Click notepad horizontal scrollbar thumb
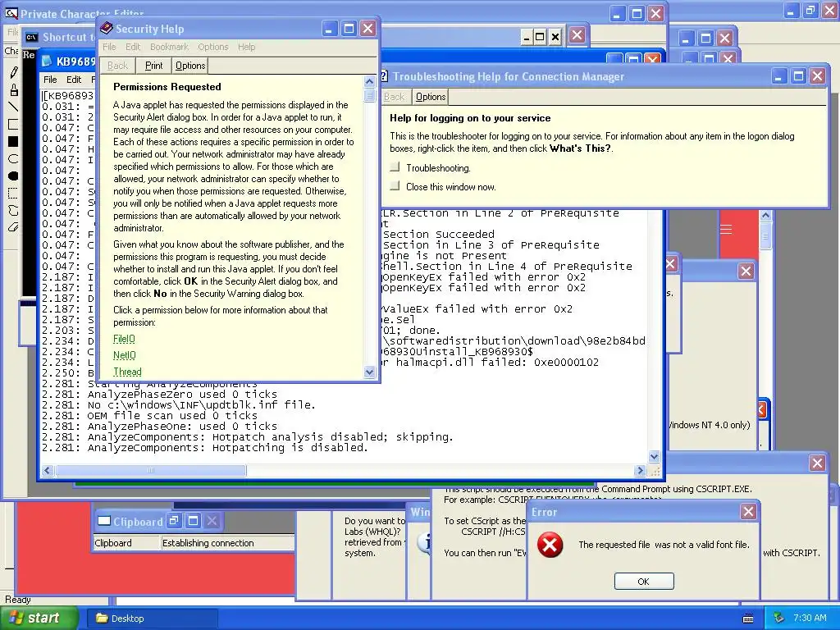 (151, 470)
